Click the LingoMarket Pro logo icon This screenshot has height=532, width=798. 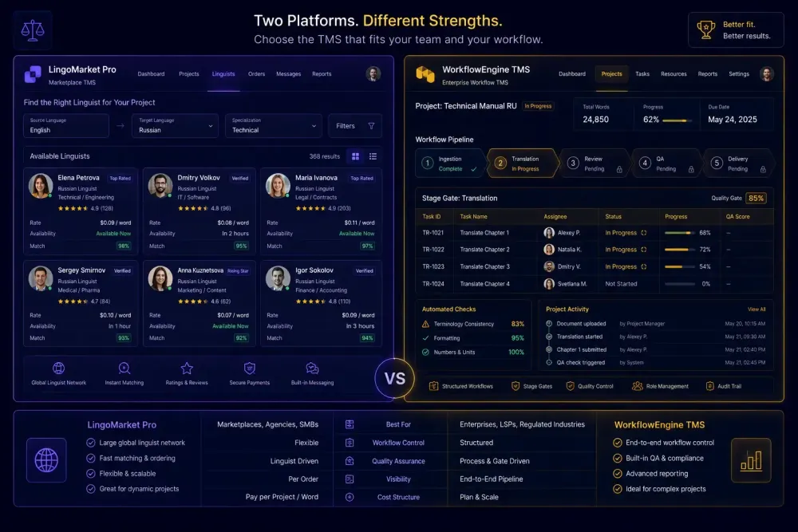(33, 74)
